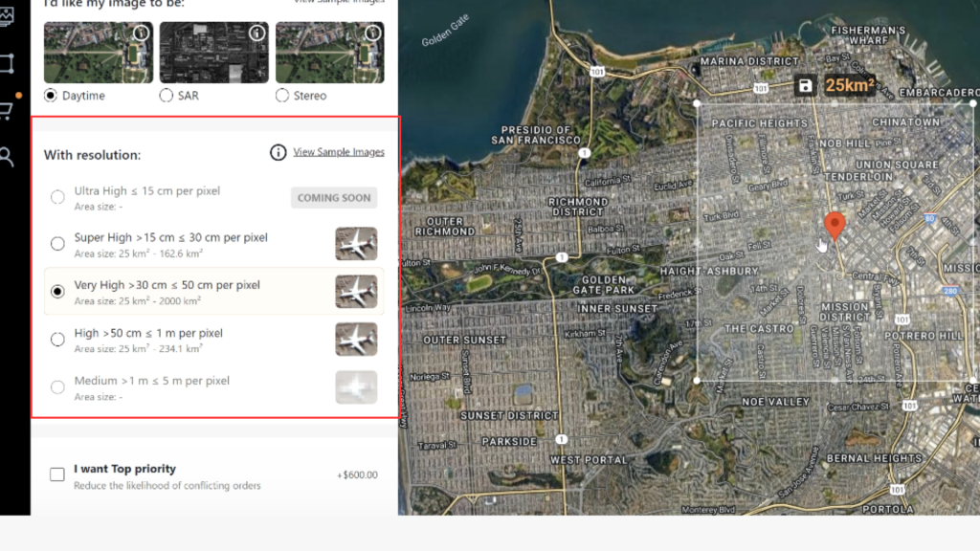Select Stereo image type
The height and width of the screenshot is (551, 980).
click(282, 96)
